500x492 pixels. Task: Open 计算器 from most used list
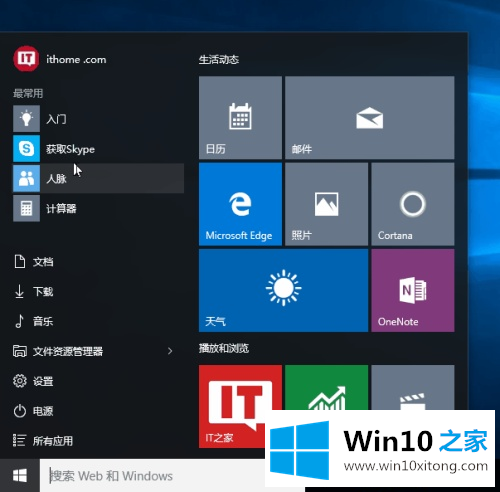point(98,208)
